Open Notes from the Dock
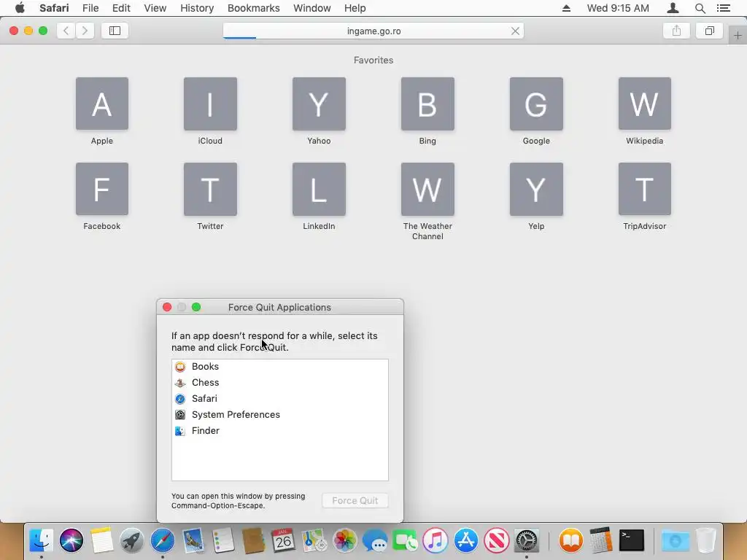747x560 pixels. (101, 540)
